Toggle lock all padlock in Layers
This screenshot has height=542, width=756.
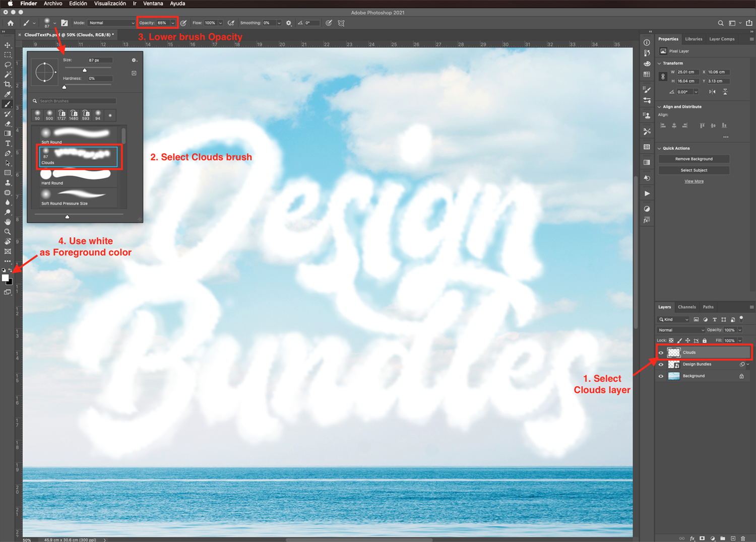click(705, 341)
